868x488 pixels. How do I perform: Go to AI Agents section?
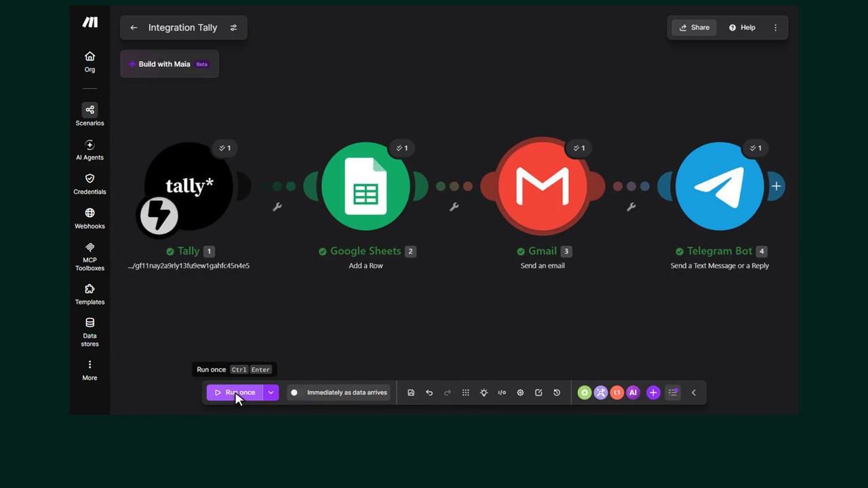click(x=90, y=150)
